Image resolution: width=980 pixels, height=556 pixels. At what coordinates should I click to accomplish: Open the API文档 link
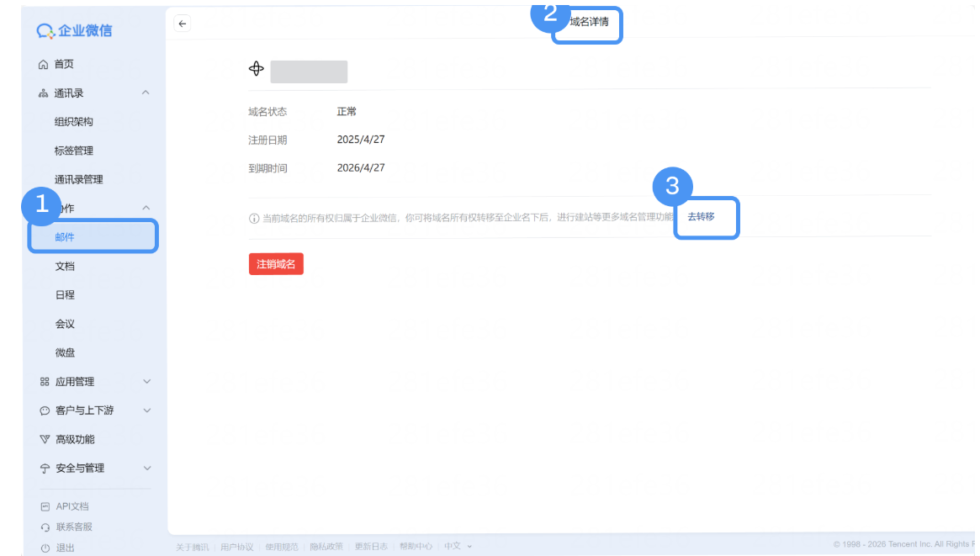pos(72,506)
